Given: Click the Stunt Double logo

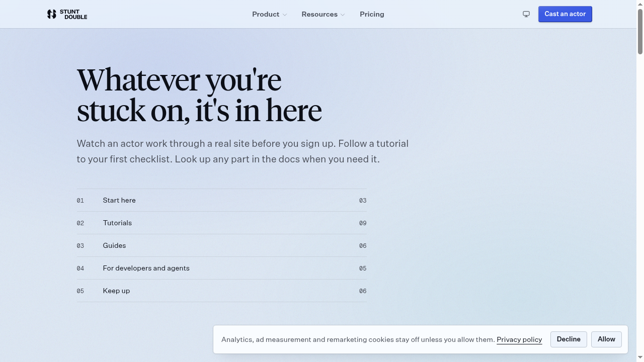Looking at the screenshot, I should click(67, 14).
